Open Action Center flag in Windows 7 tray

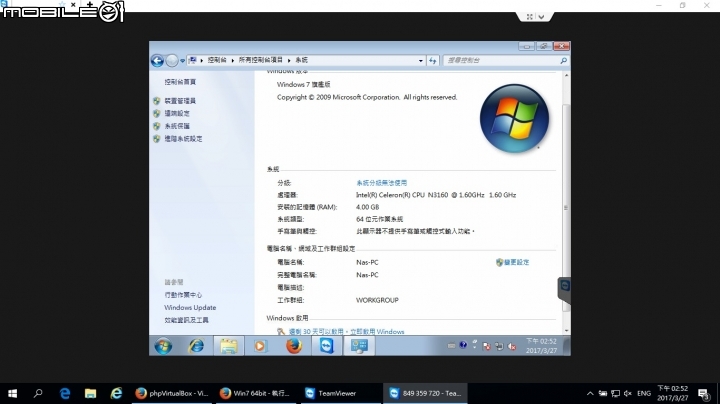(486, 346)
